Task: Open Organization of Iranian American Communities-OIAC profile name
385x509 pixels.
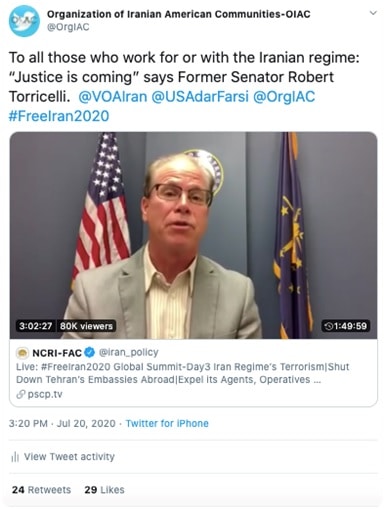Action: 178,14
